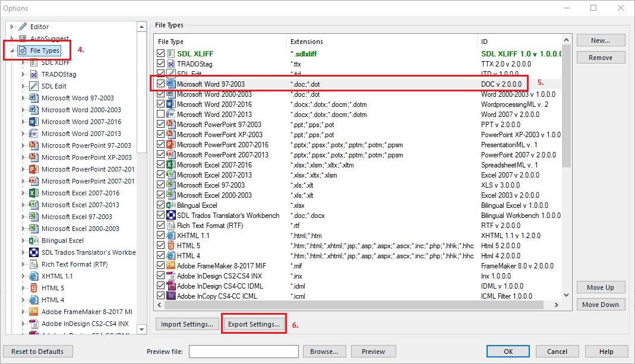Click left tree scroll down arrow

pos(142,330)
